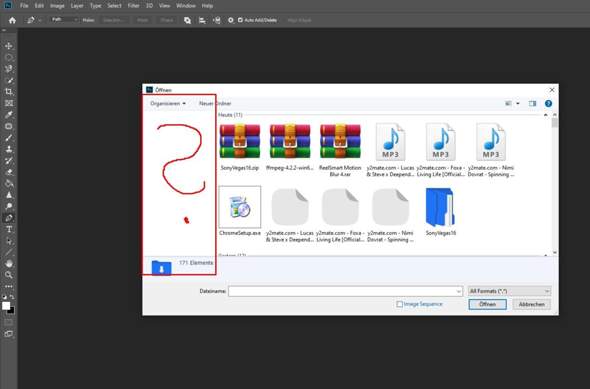Select the Move tool
This screenshot has width=590, height=389.
pyautogui.click(x=9, y=46)
